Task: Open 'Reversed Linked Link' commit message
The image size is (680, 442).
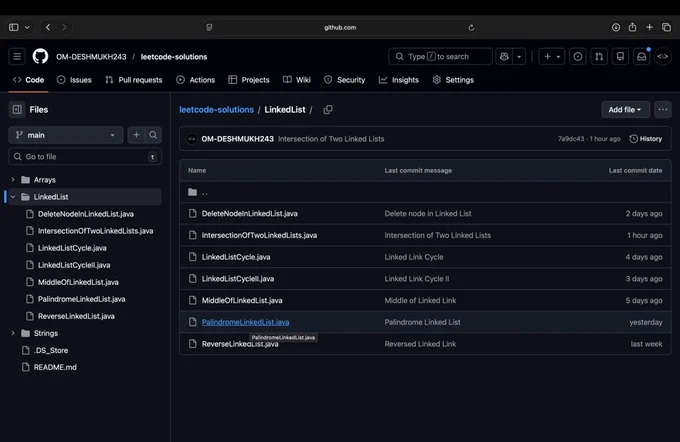Action: tap(420, 344)
